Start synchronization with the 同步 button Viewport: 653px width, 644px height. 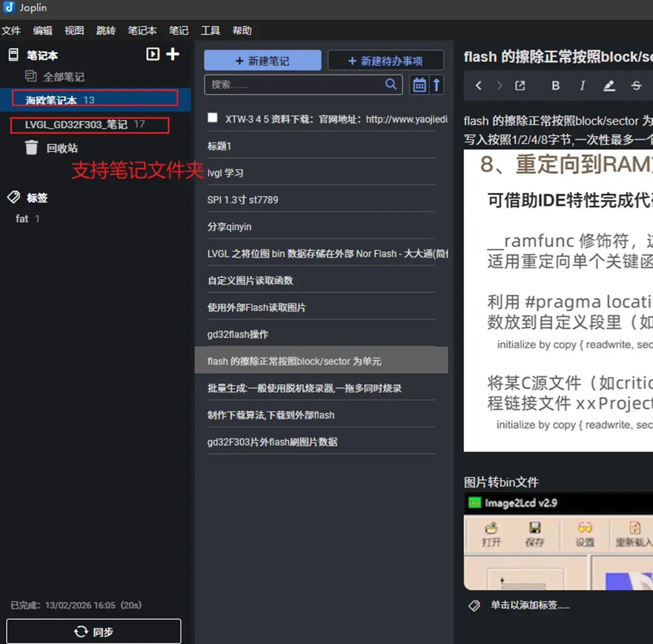[x=93, y=631]
